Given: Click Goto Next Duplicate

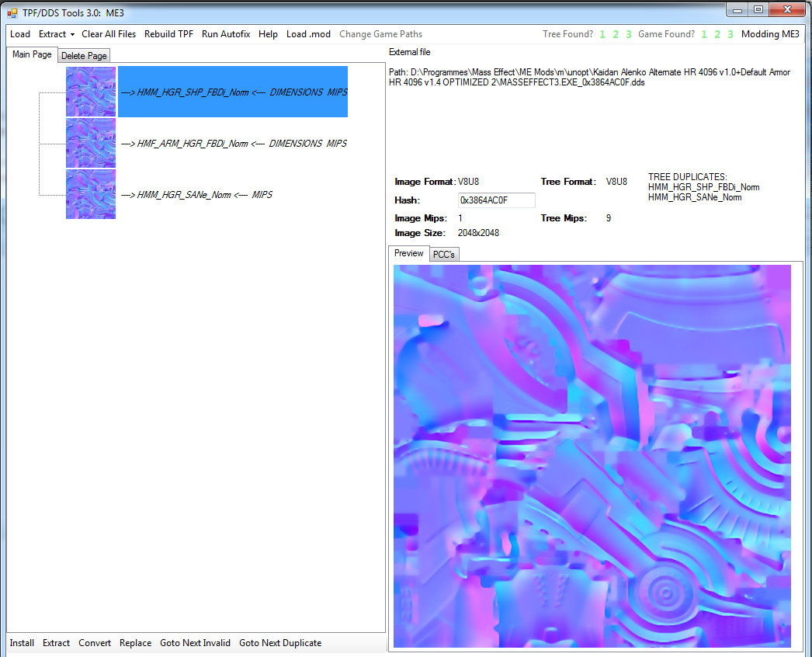Looking at the screenshot, I should (x=280, y=643).
